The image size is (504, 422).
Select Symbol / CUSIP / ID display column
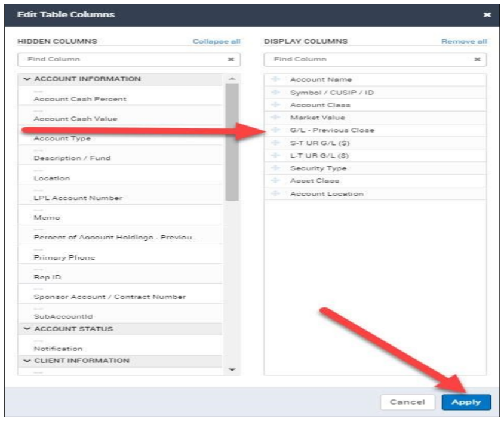coord(376,93)
